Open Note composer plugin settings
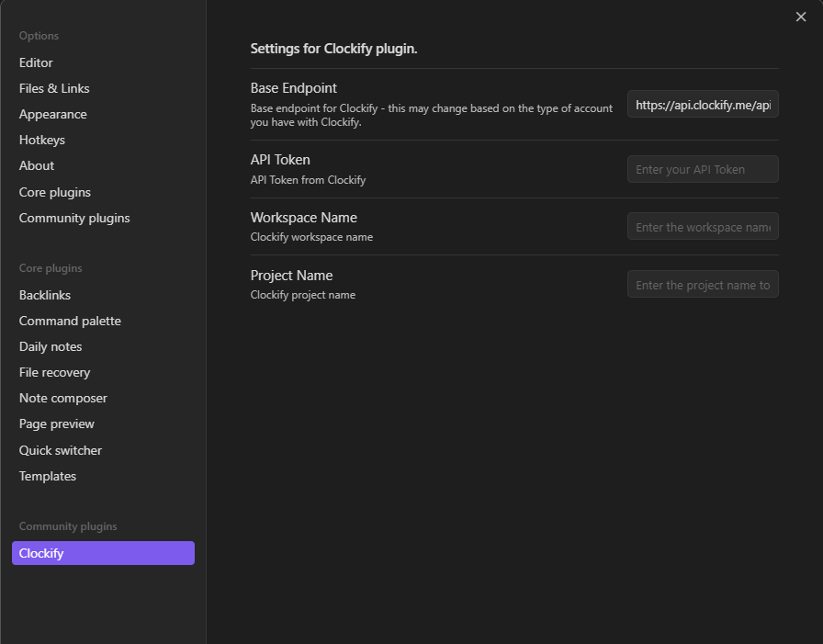The height and width of the screenshot is (644, 823). tap(63, 398)
